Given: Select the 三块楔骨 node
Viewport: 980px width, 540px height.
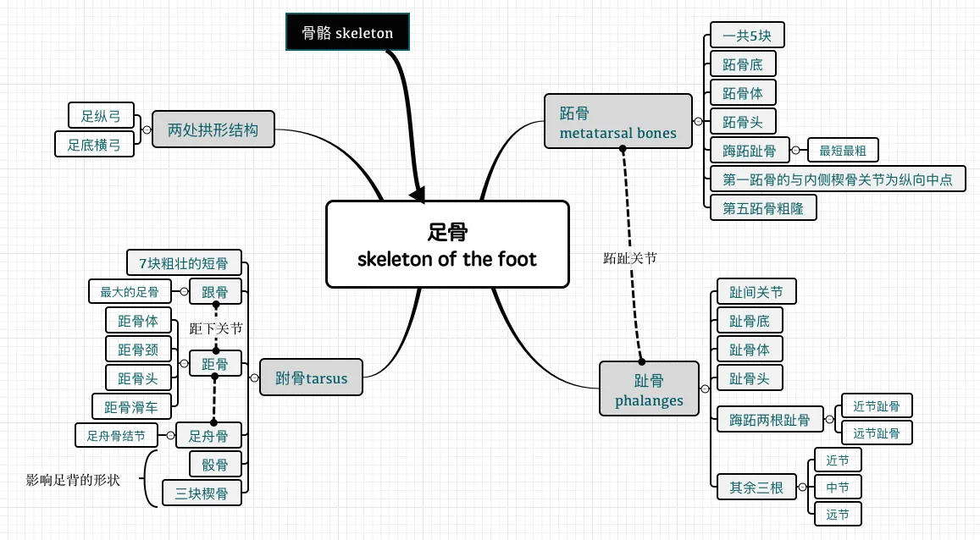Looking at the screenshot, I should 202,493.
